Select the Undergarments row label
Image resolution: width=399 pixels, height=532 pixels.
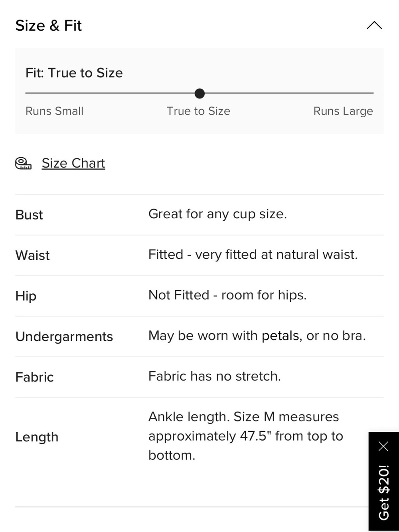click(x=64, y=336)
